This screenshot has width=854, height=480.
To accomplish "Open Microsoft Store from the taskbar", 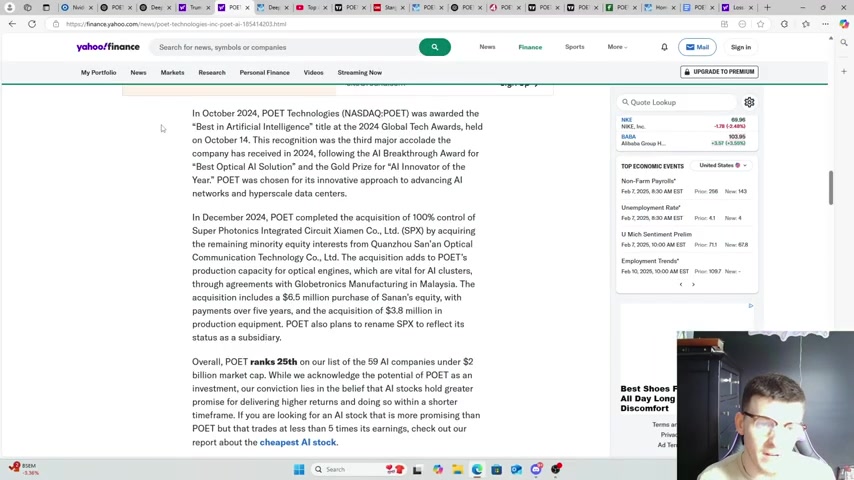I will 496,469.
